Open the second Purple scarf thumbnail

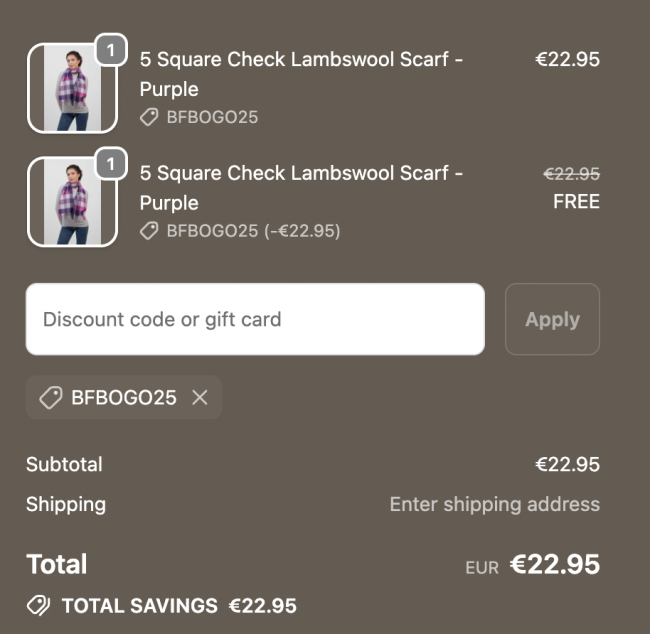coord(65,202)
